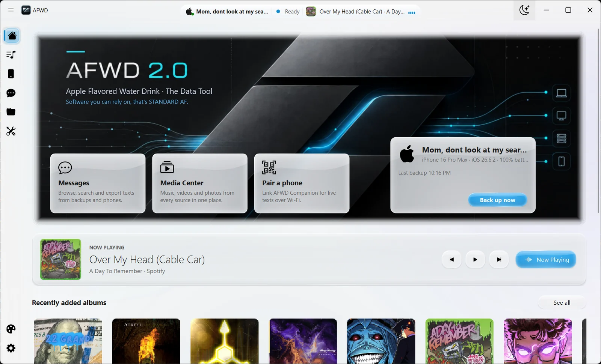Click the vertical scrollbar on the right

[598, 120]
